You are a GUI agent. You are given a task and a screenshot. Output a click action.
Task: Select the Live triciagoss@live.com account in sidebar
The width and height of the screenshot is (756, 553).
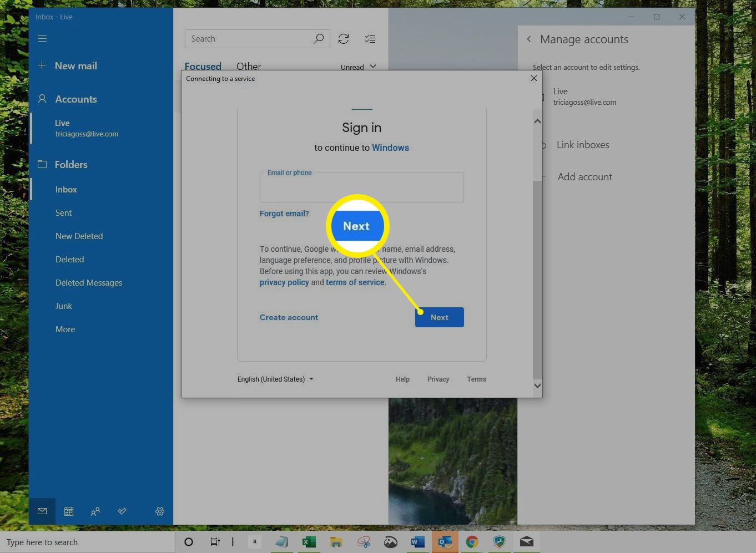[x=87, y=128]
